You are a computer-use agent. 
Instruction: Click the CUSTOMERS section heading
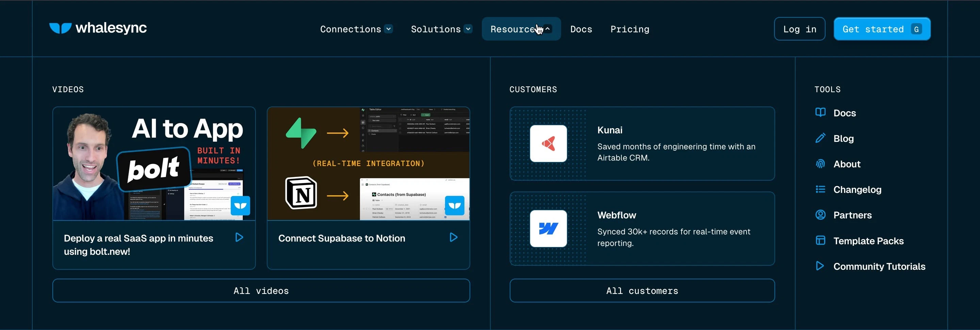pyautogui.click(x=533, y=89)
